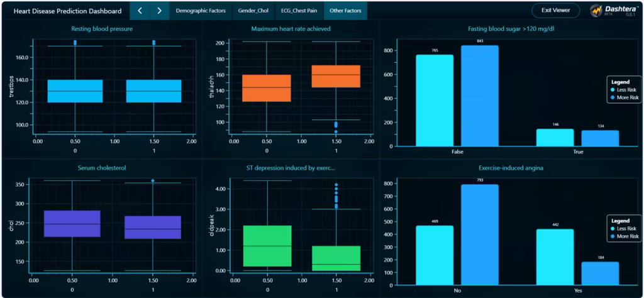Click the green ST depression box for group 0
Viewport: 644px width, 298px height.
point(267,246)
